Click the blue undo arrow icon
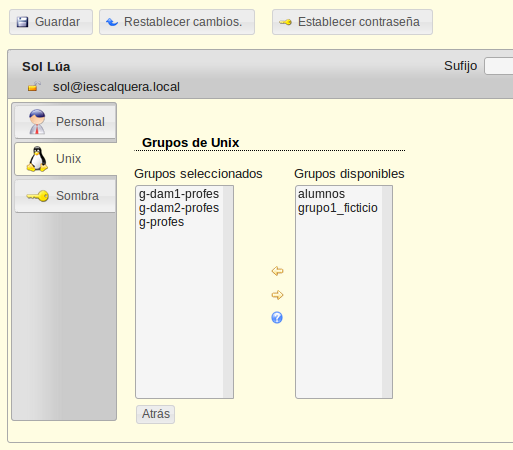Viewport: 513px width, 450px height. [112, 22]
